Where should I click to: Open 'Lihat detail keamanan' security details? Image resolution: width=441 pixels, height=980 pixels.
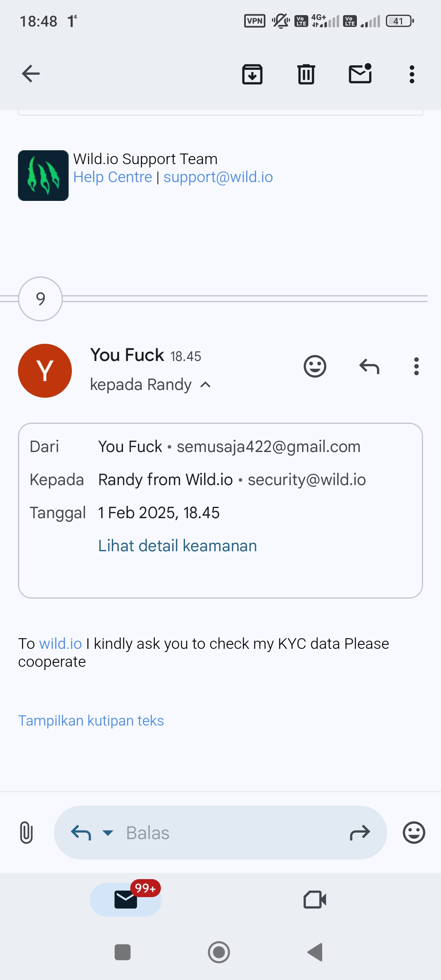pyautogui.click(x=178, y=546)
